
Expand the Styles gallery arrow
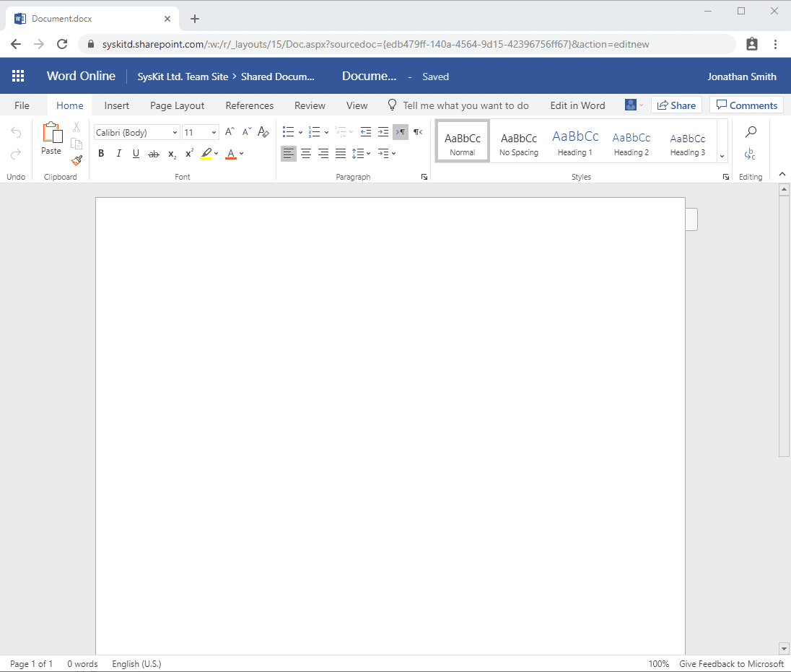(722, 157)
